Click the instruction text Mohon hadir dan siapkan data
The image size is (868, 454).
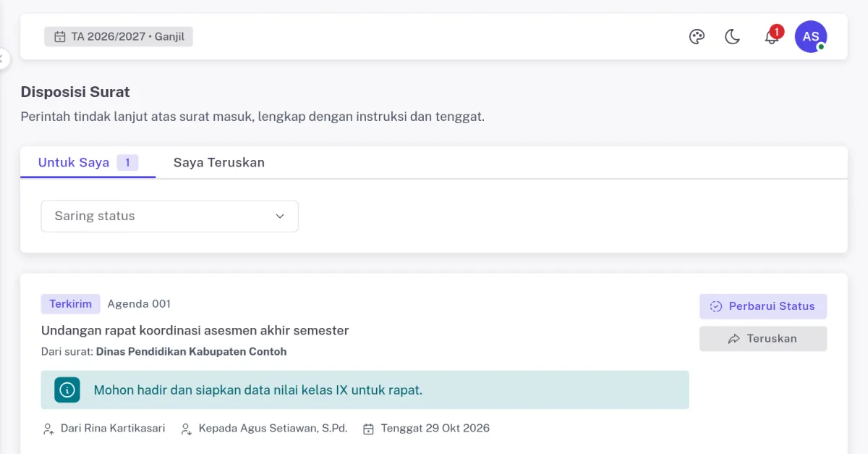coord(258,390)
